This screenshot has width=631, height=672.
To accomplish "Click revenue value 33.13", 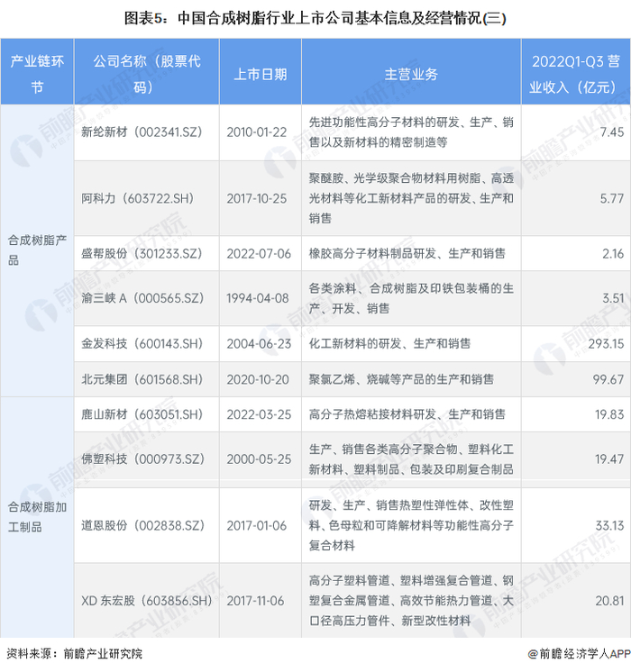I will click(609, 526).
